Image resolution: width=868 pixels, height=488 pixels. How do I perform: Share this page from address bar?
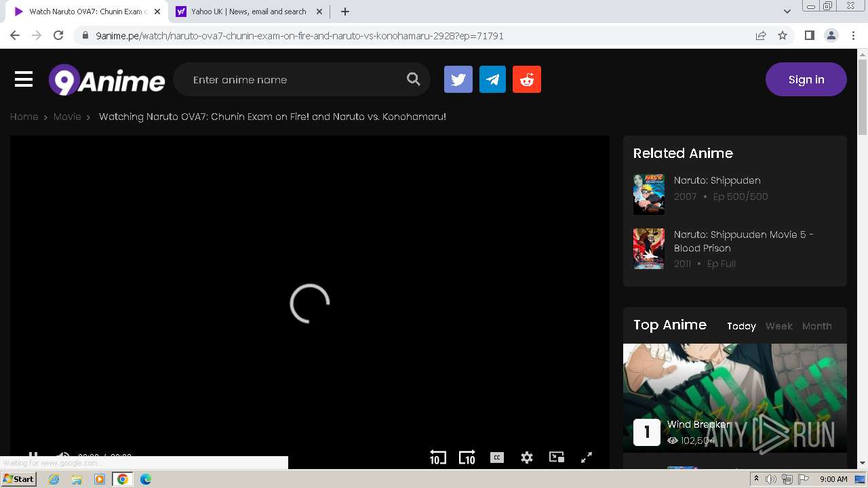click(761, 35)
